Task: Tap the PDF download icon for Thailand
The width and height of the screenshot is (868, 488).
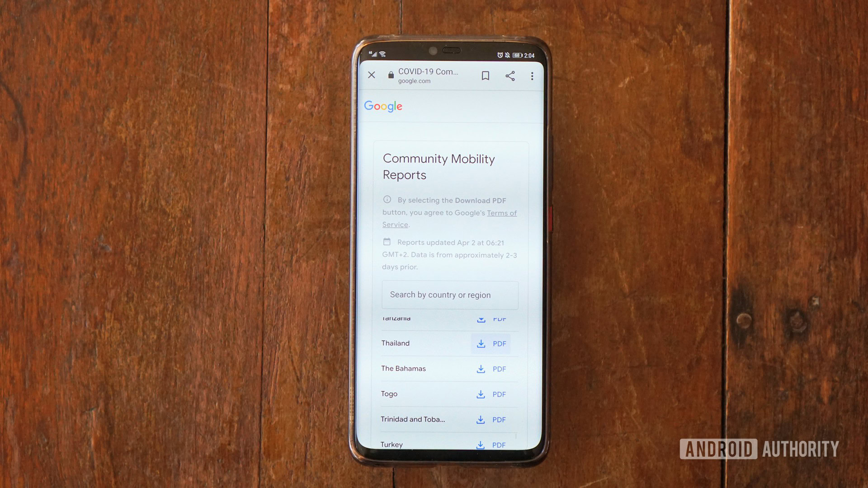Action: (x=481, y=343)
